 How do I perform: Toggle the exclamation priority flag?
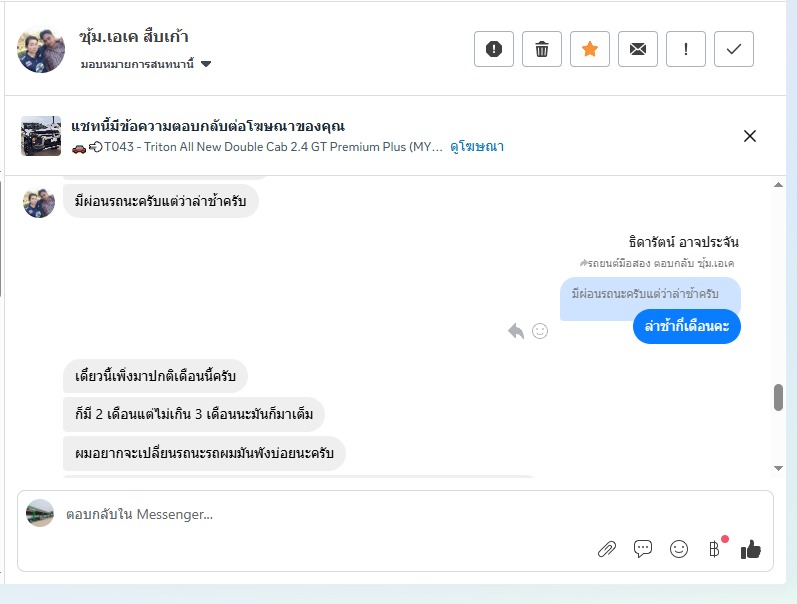point(686,49)
